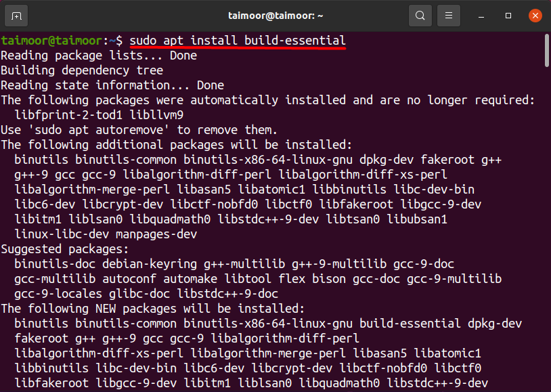The width and height of the screenshot is (551, 392).
Task: Open a new terminal tab
Action: click(16, 16)
